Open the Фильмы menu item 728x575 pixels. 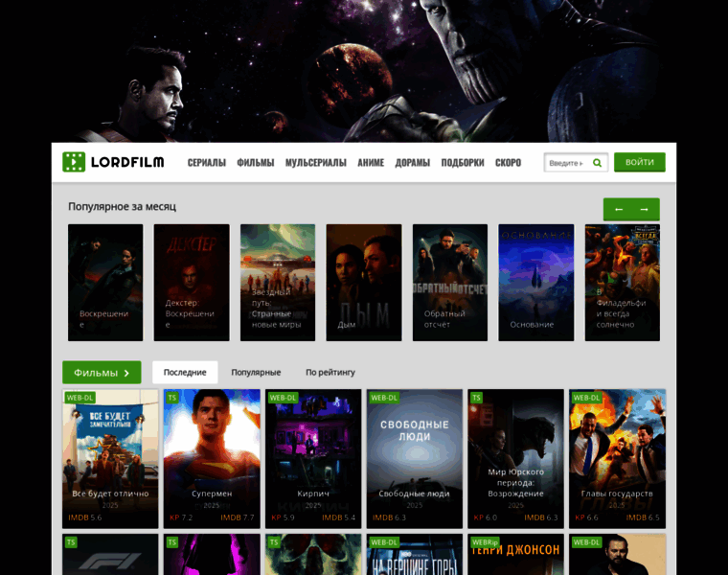(256, 163)
